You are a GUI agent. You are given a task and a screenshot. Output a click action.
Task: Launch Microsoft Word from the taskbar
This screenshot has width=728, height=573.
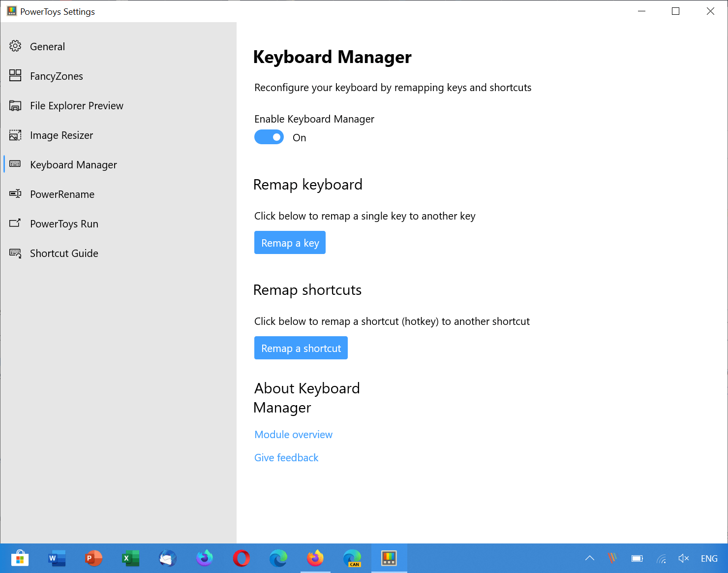[57, 558]
